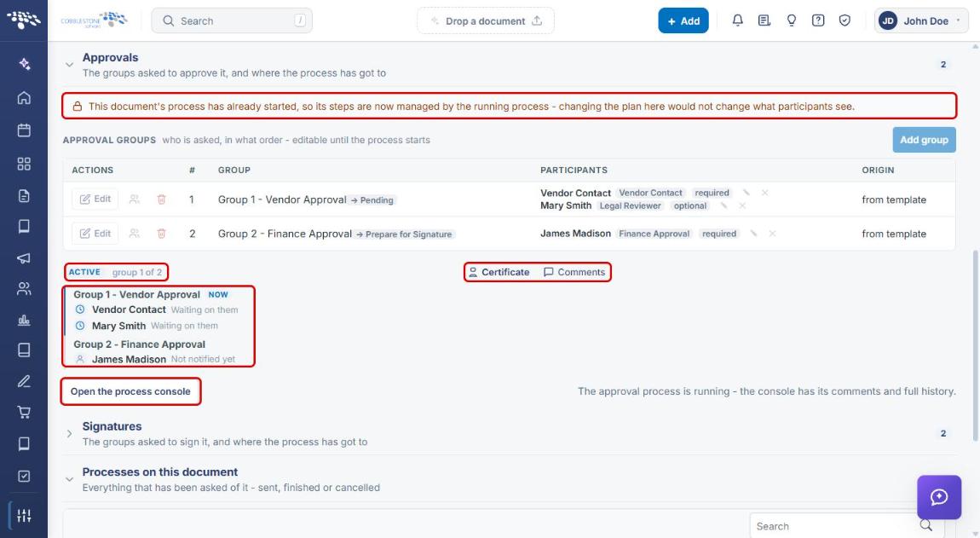Click the shield check icon in header

coord(845,20)
